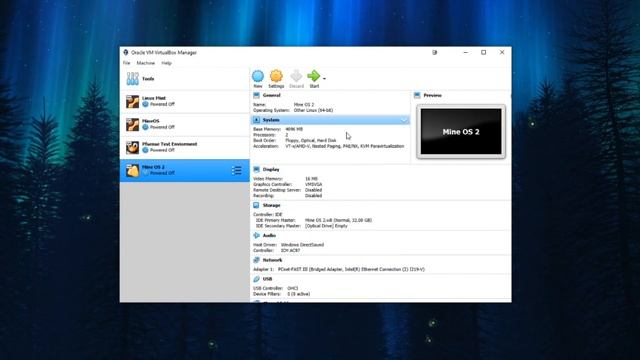Click the System section chip icon
The width and height of the screenshot is (640, 360).
point(256,120)
